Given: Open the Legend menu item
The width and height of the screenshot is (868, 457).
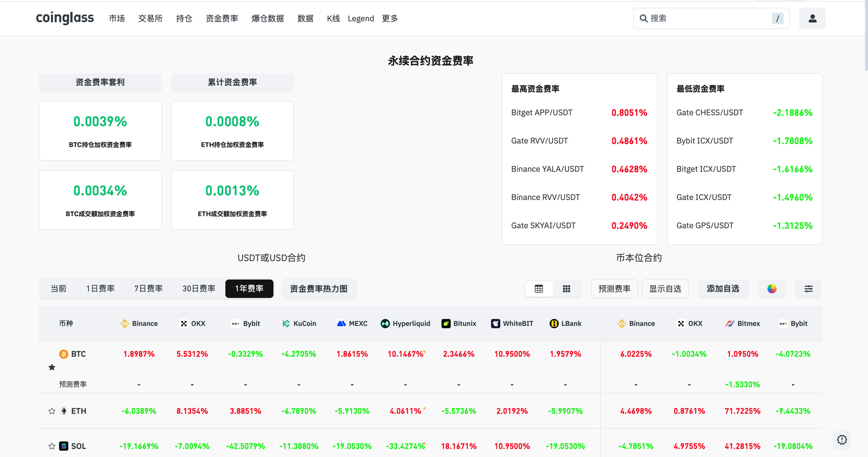Looking at the screenshot, I should pyautogui.click(x=361, y=19).
